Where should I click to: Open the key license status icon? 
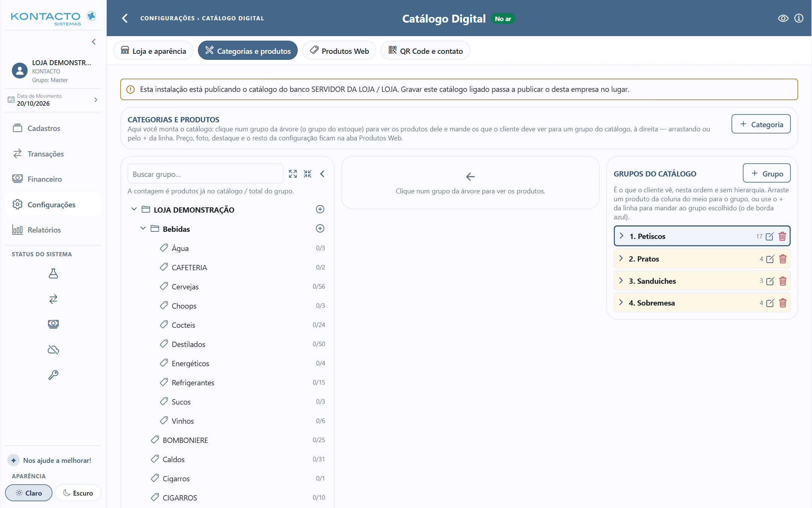(53, 375)
